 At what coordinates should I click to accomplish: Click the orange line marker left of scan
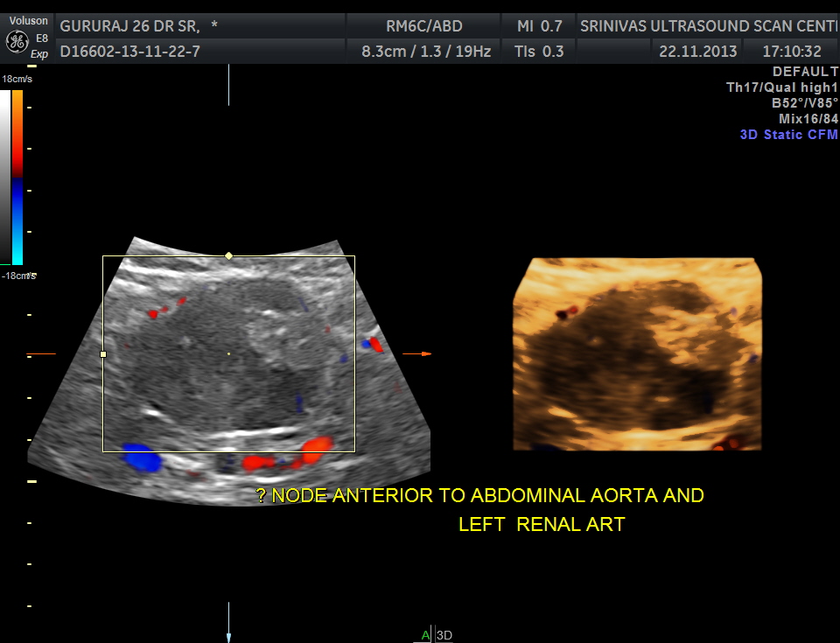[41, 354]
